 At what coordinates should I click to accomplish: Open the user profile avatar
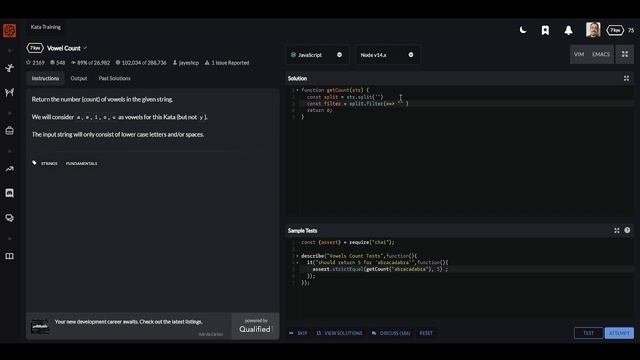click(x=593, y=30)
